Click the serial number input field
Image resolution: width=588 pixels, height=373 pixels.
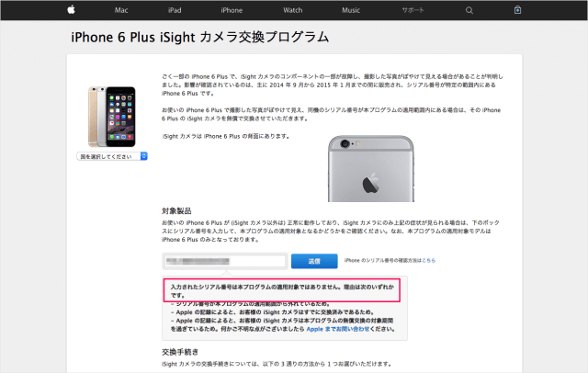[x=225, y=261]
